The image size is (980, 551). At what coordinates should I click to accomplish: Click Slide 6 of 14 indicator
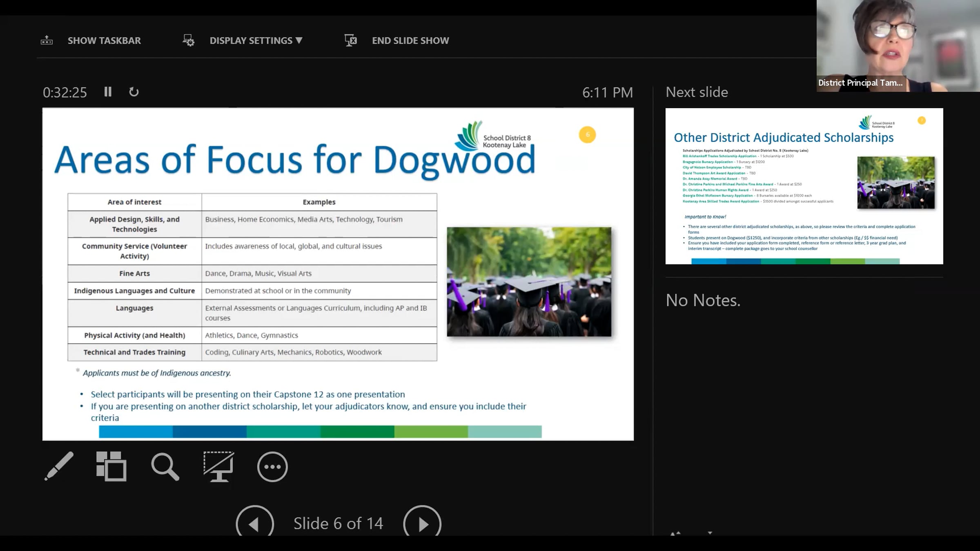[x=338, y=523]
